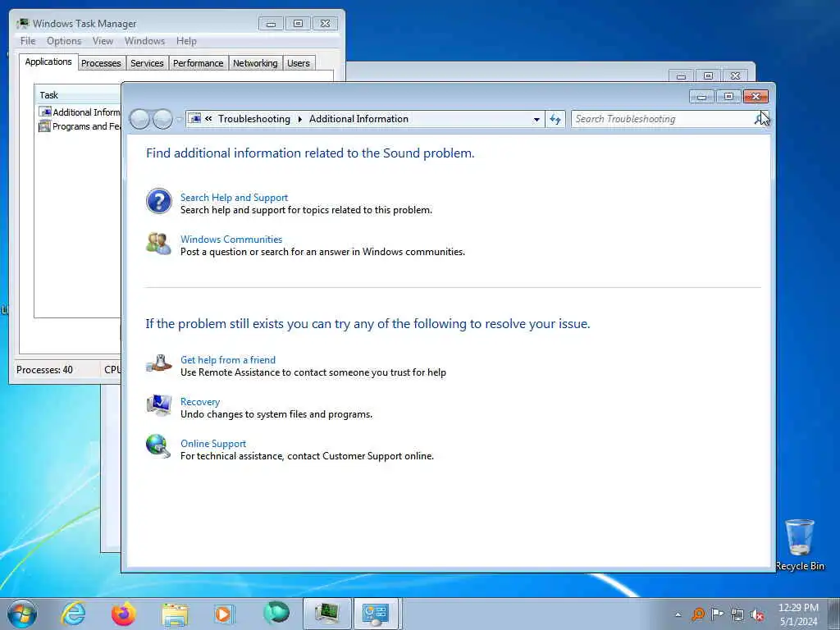Click the Task column header in Task Manager
The image size is (840, 630).
(x=78, y=95)
